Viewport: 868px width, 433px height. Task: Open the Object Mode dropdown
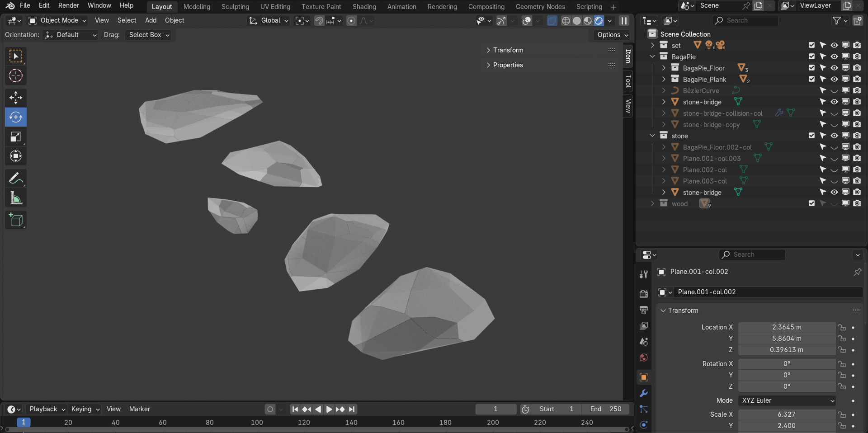click(57, 21)
